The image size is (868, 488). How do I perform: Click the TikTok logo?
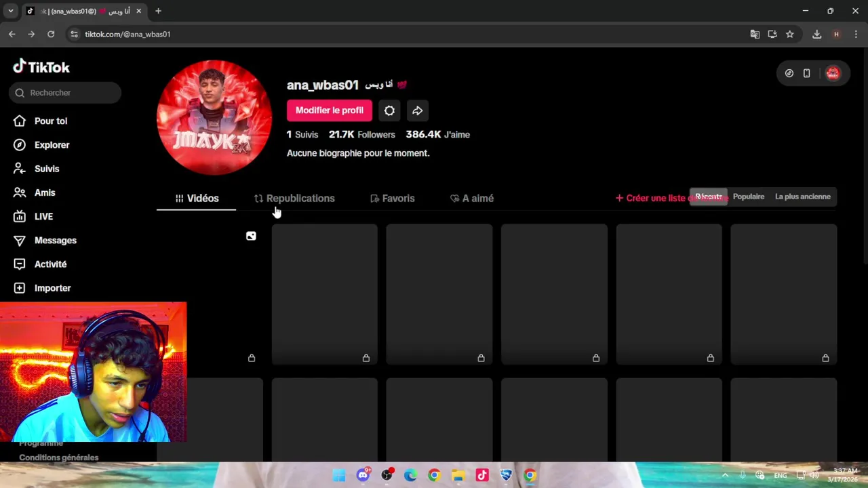(41, 66)
